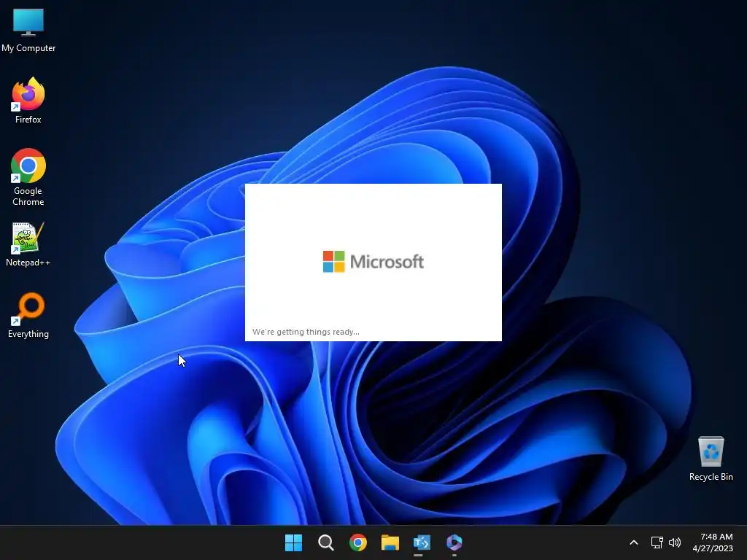The image size is (747, 560).
Task: Open network status tray icon
Action: pyautogui.click(x=657, y=542)
